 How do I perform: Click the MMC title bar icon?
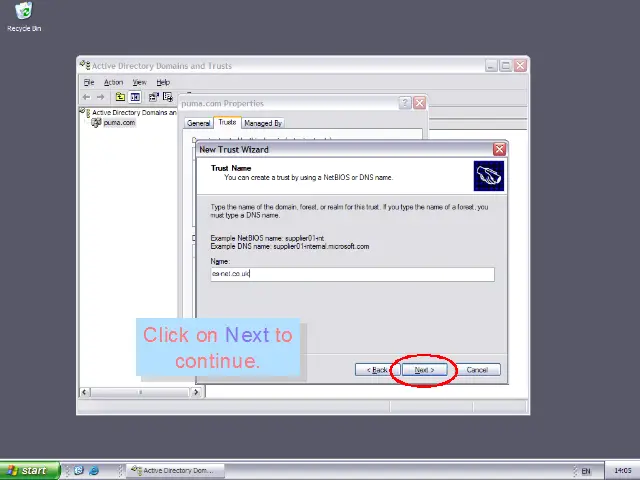pos(85,65)
